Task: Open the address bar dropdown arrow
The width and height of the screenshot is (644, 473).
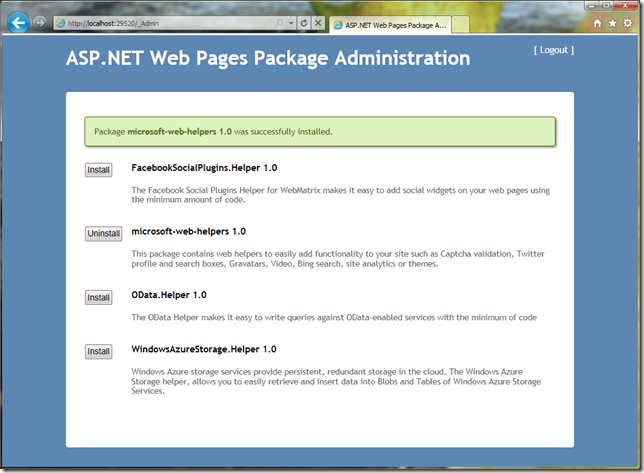Action: (291, 23)
